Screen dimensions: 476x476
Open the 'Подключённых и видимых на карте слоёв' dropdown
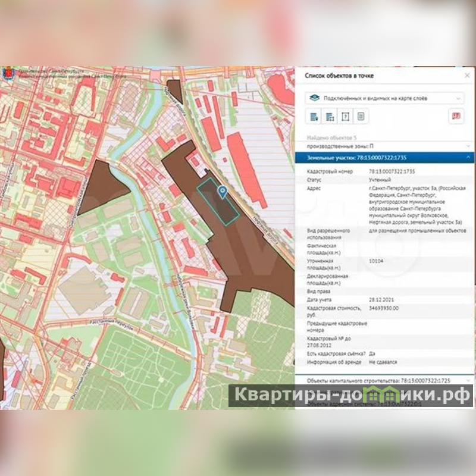(x=384, y=98)
